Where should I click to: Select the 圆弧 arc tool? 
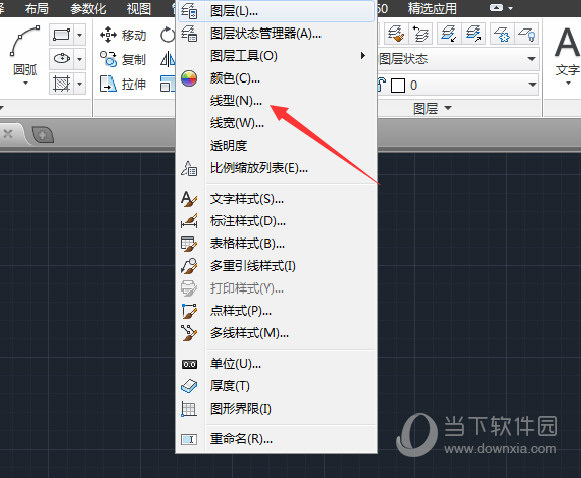(x=25, y=48)
